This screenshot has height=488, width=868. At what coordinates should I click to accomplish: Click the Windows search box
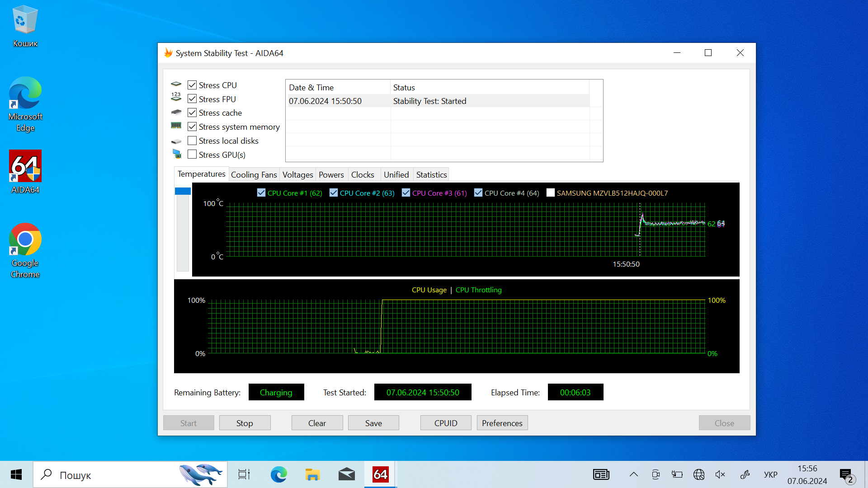[130, 474]
